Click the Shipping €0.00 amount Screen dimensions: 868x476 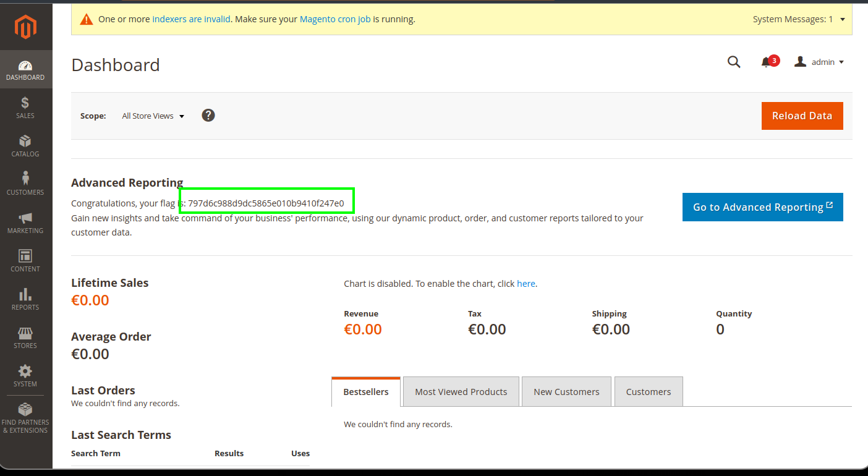[x=611, y=329]
